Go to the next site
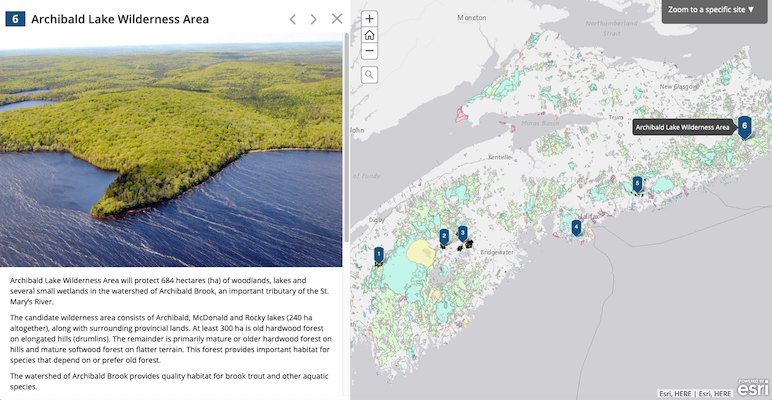Image resolution: width=772 pixels, height=400 pixels. 314,19
